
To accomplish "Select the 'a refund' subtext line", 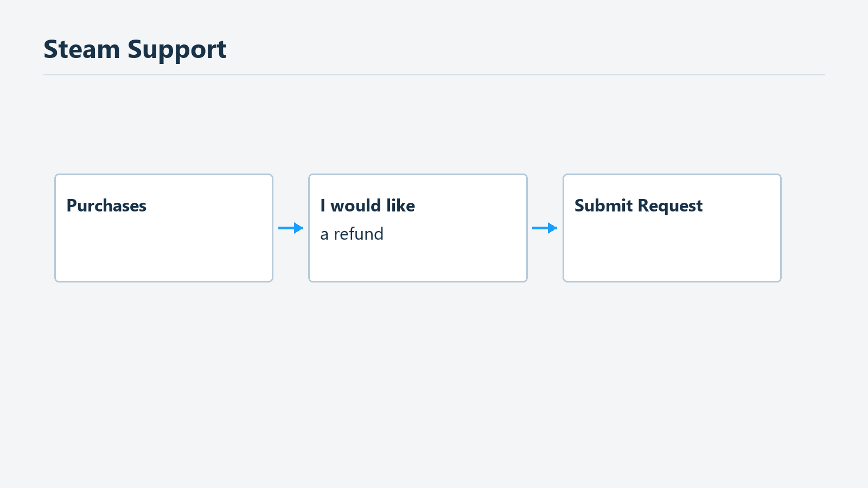I will pos(352,234).
